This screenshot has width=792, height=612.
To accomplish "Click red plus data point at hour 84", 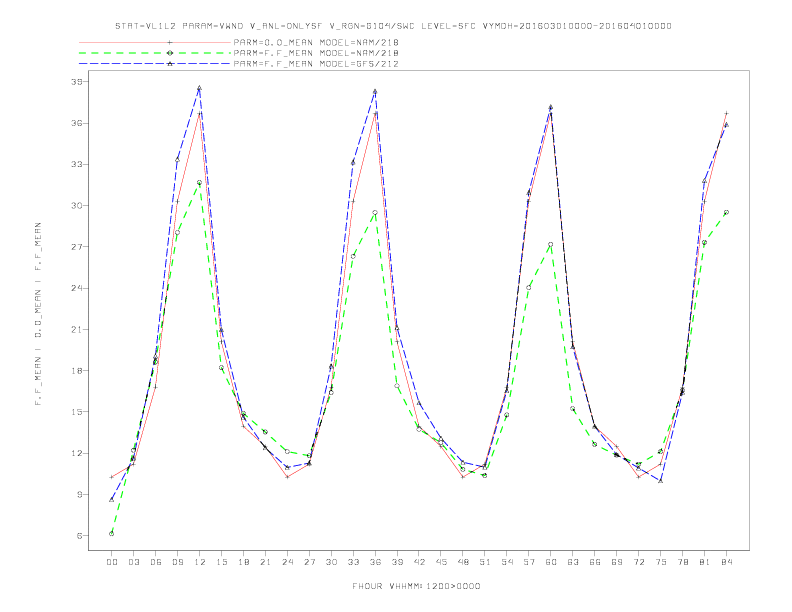I will (726, 114).
